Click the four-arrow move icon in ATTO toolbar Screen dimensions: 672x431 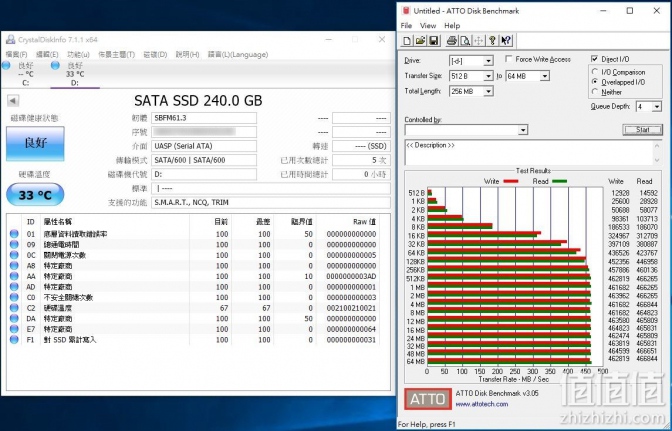(478, 41)
